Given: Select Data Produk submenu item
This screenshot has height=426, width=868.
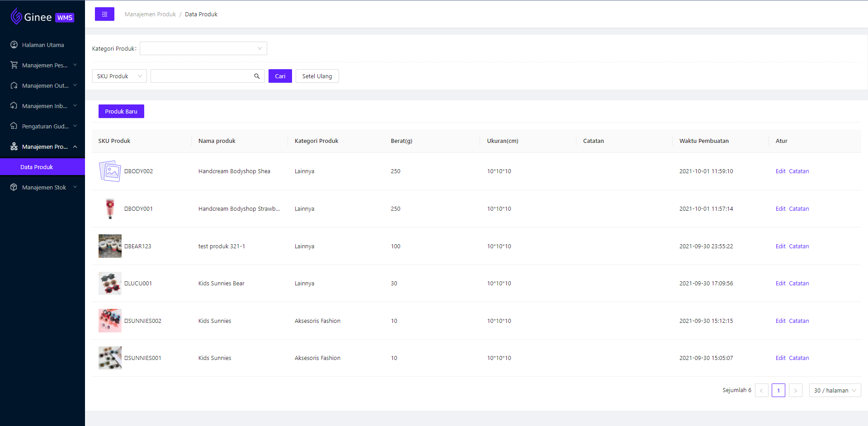Looking at the screenshot, I should pos(37,167).
